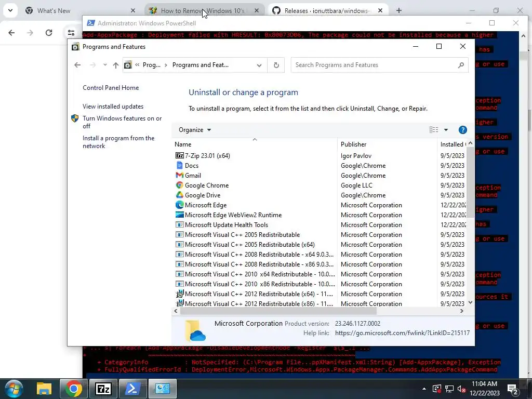Click the Gmail icon in program list
This screenshot has height=399, width=532.
[x=179, y=175]
